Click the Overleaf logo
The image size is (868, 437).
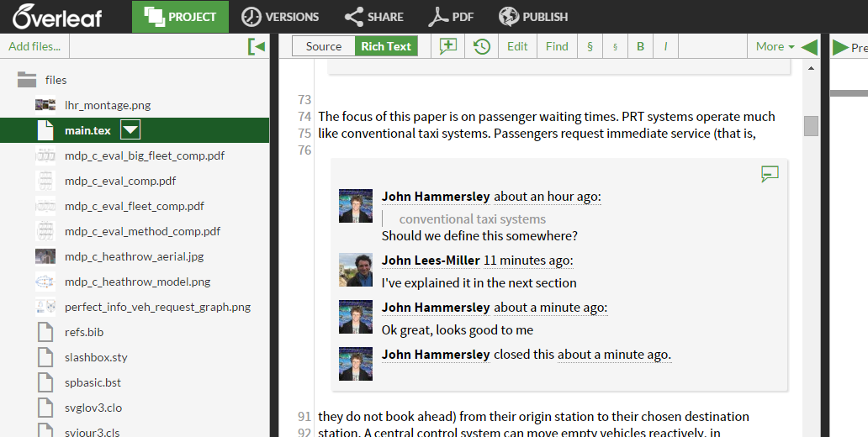point(57,16)
